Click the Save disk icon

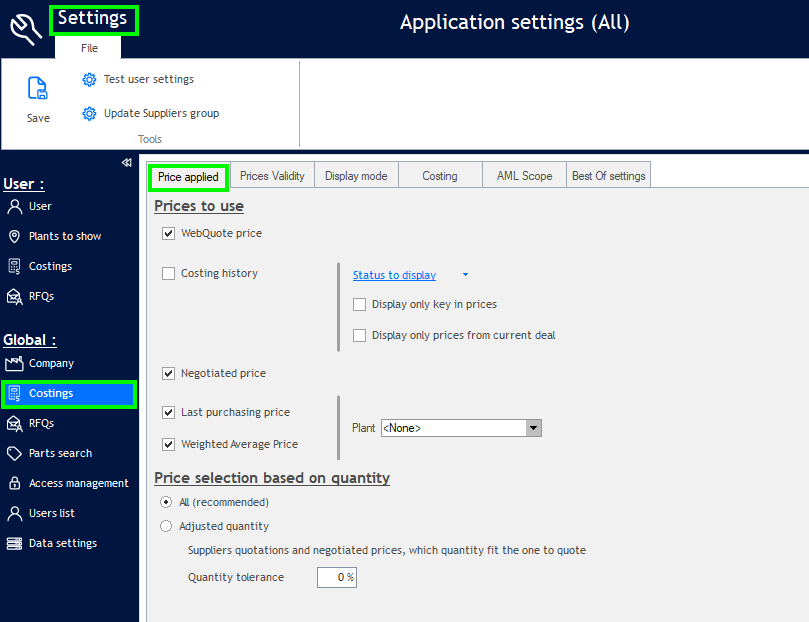click(x=38, y=89)
